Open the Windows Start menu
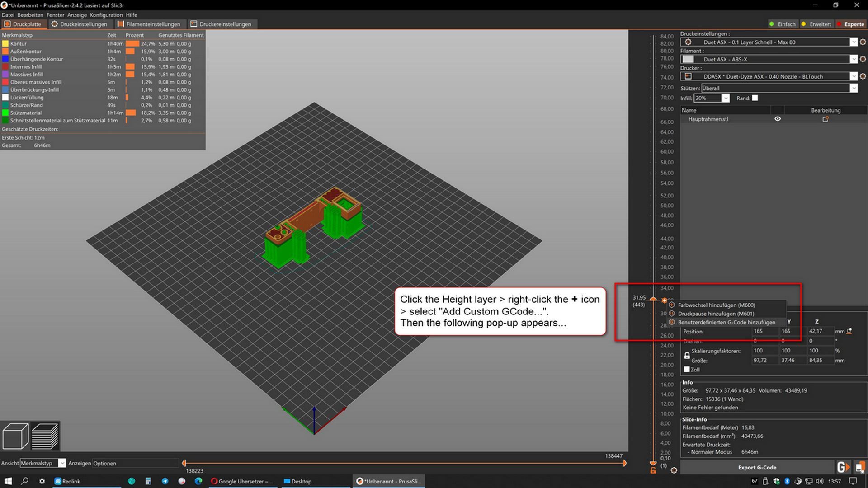The image size is (868, 488). (x=8, y=481)
